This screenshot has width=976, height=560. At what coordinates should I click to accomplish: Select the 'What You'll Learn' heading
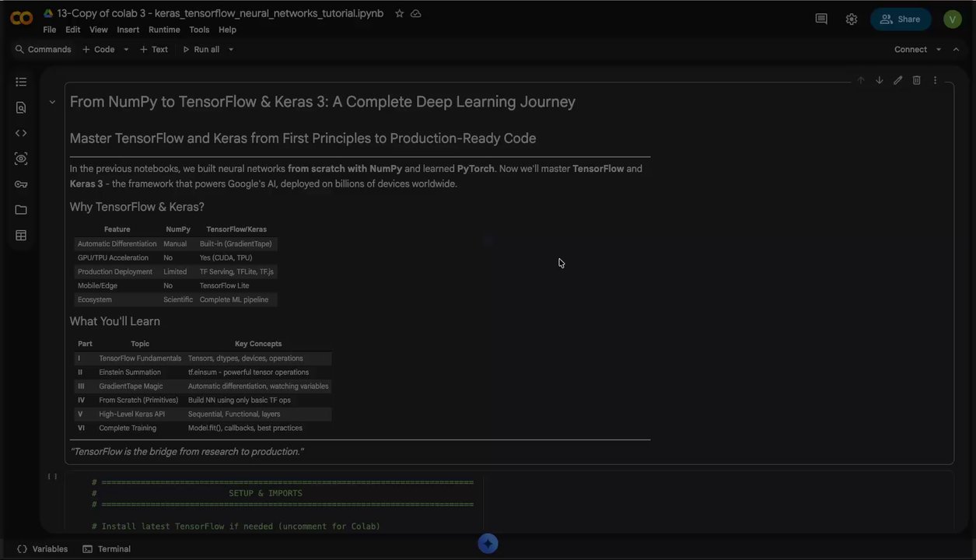115,321
